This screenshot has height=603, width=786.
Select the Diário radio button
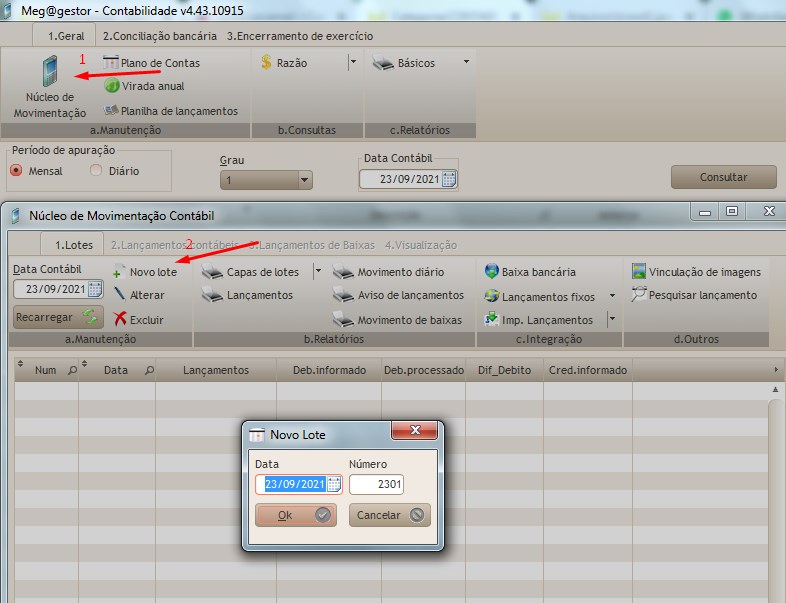pyautogui.click(x=96, y=171)
